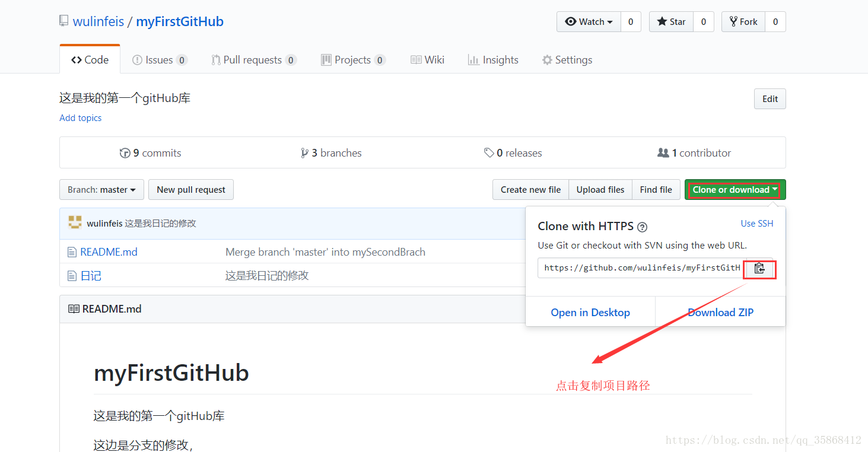
Task: View the 1 contributor
Action: [694, 153]
